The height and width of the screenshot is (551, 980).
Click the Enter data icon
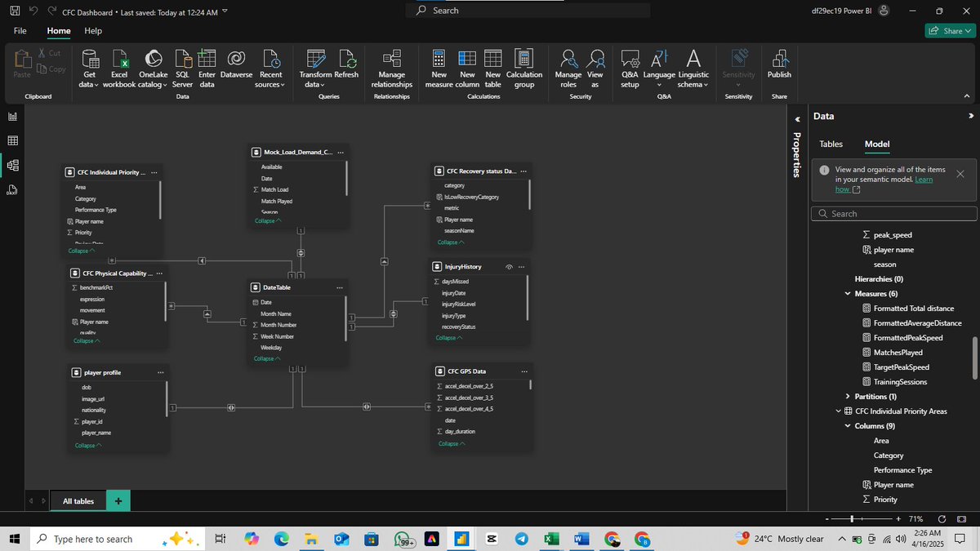(x=207, y=58)
